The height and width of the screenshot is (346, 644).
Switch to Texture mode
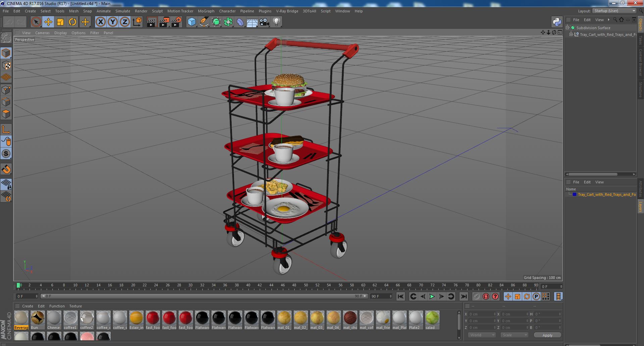tap(6, 65)
